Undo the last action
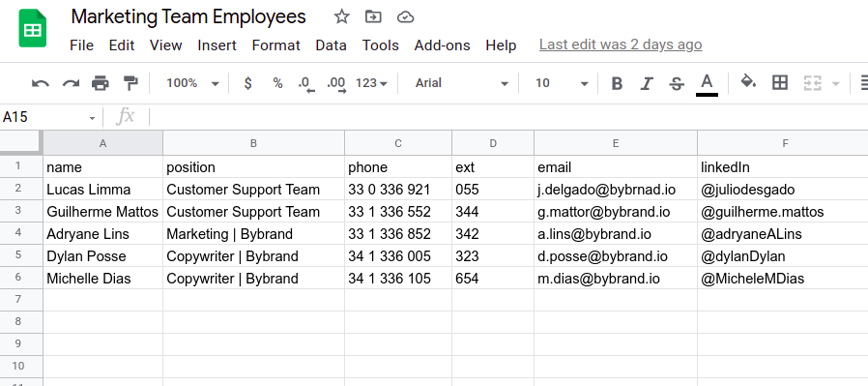Image resolution: width=868 pixels, height=386 pixels. point(41,83)
